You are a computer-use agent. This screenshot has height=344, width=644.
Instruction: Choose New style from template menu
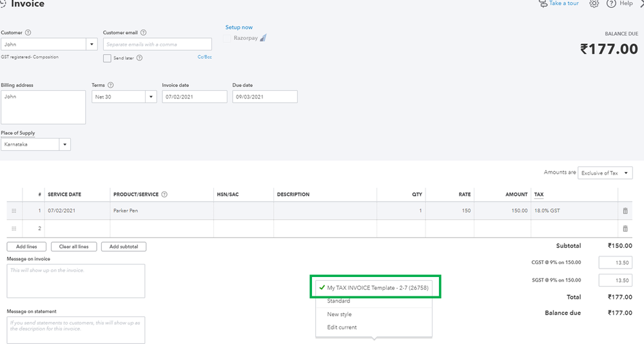[339, 314]
